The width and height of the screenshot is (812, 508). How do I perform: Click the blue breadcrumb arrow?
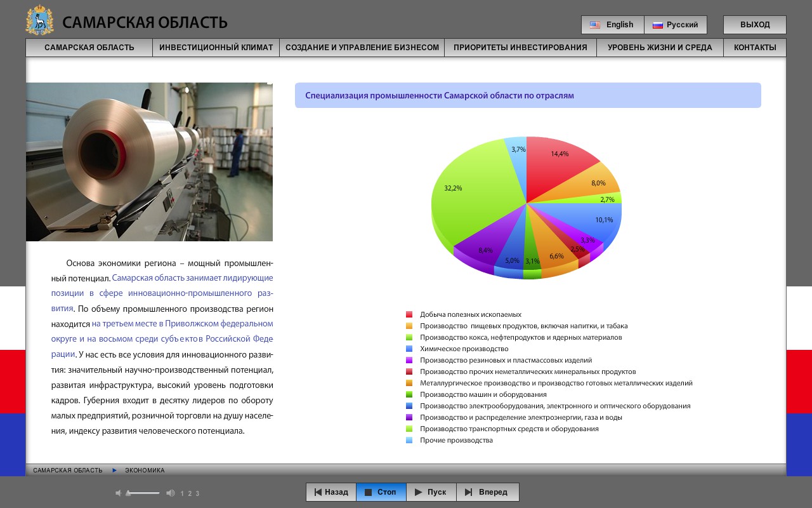pos(114,471)
